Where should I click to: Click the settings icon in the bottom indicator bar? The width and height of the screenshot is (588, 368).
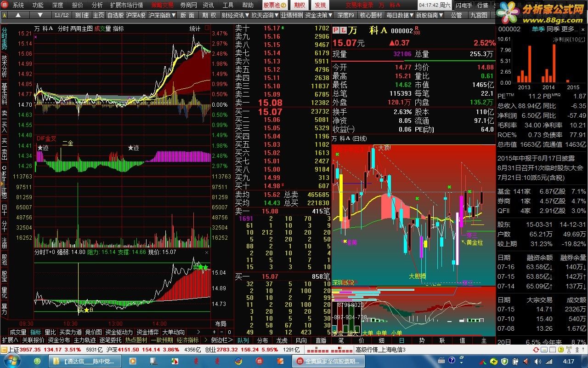pyautogui.click(x=229, y=332)
